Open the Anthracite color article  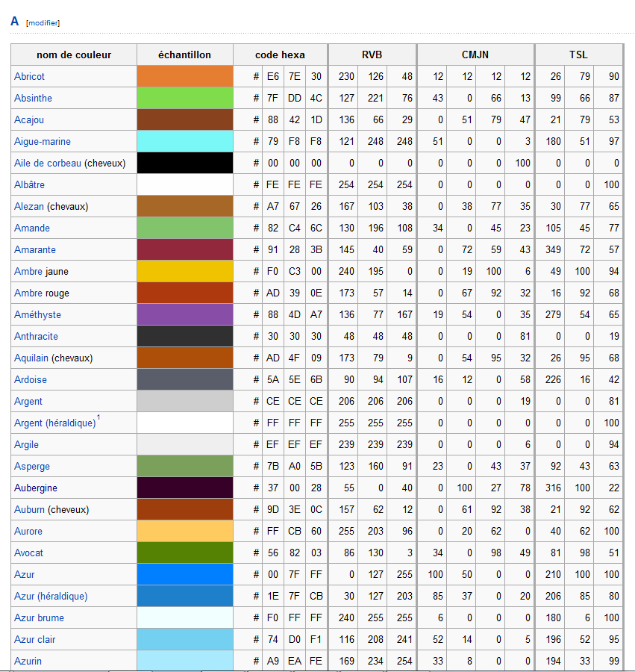[x=35, y=336]
